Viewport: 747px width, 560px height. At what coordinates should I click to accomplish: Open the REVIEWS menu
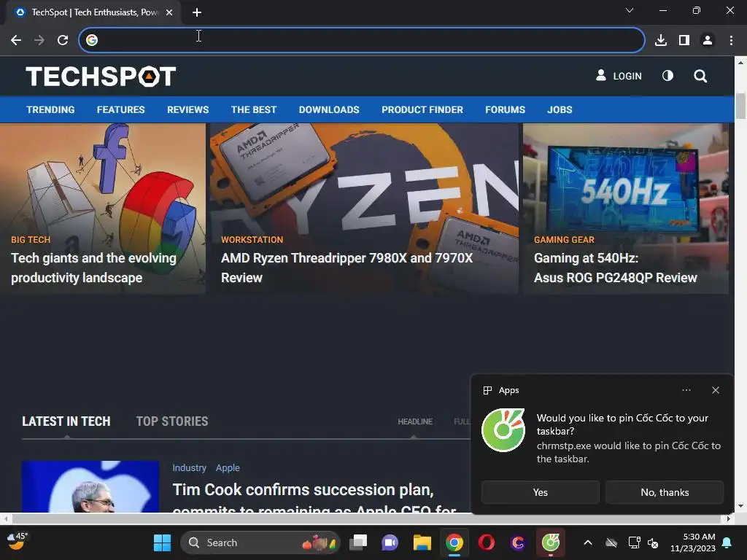187,109
